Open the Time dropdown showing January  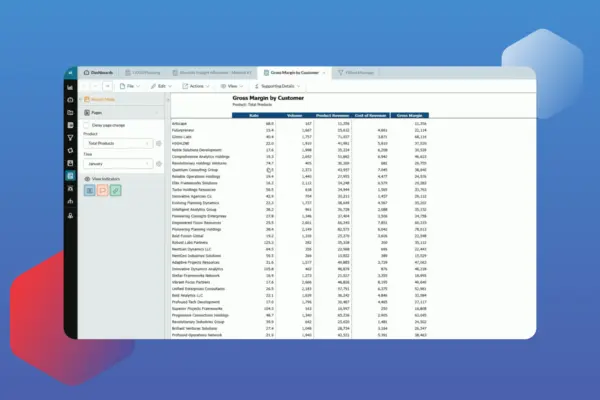pos(118,164)
